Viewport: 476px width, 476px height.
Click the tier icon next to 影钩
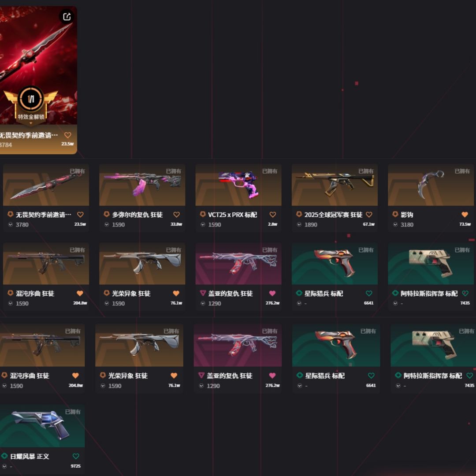coord(395,214)
